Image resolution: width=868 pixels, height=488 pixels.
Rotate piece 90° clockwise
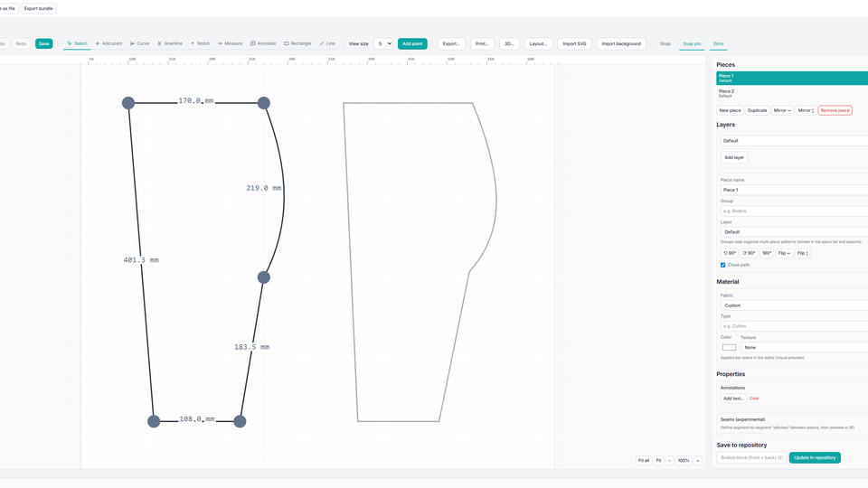click(x=749, y=253)
